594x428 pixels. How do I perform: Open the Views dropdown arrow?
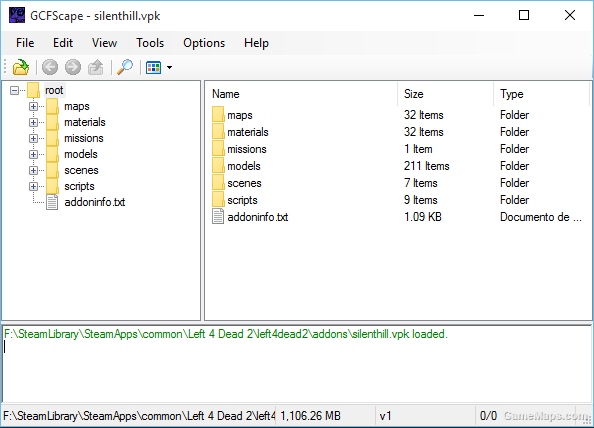pyautogui.click(x=169, y=68)
